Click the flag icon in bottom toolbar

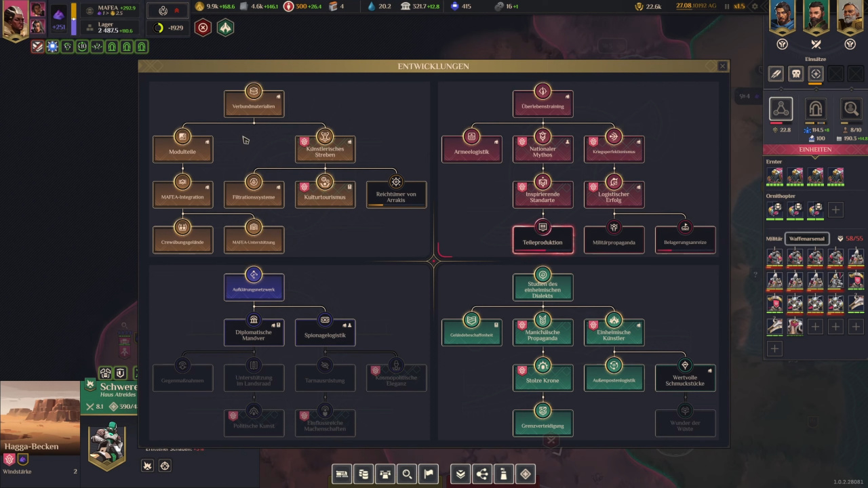pyautogui.click(x=429, y=474)
